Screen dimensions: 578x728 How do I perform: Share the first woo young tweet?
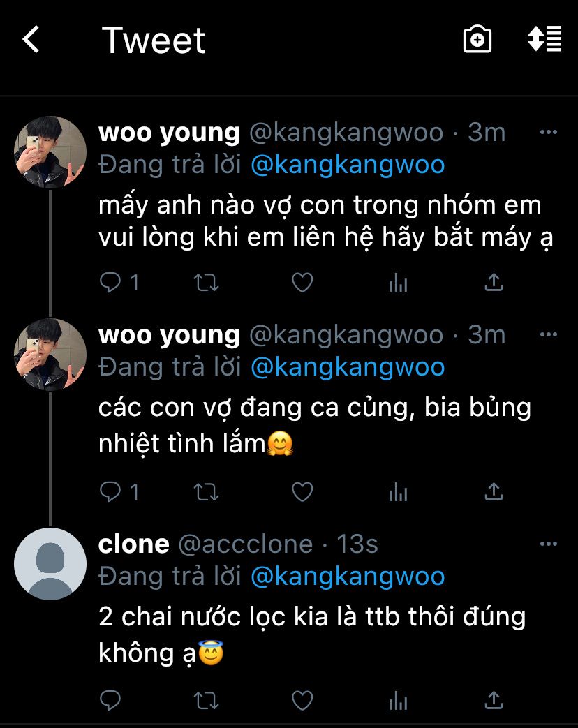(494, 283)
